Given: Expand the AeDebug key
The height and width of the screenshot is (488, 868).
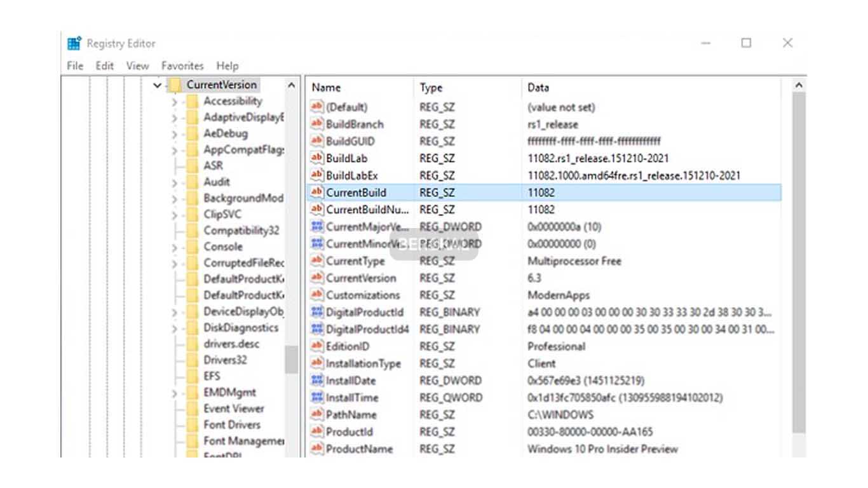Looking at the screenshot, I should point(174,133).
